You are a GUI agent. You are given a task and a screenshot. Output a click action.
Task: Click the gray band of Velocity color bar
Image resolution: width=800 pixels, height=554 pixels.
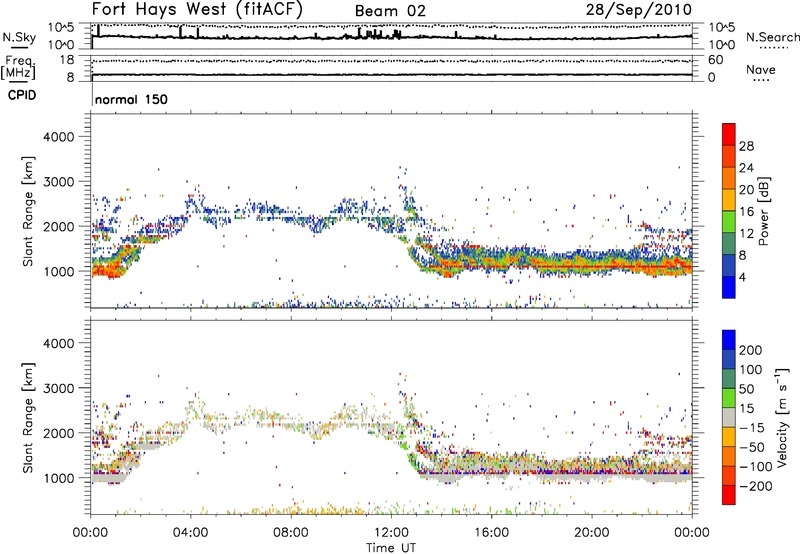coord(729,417)
